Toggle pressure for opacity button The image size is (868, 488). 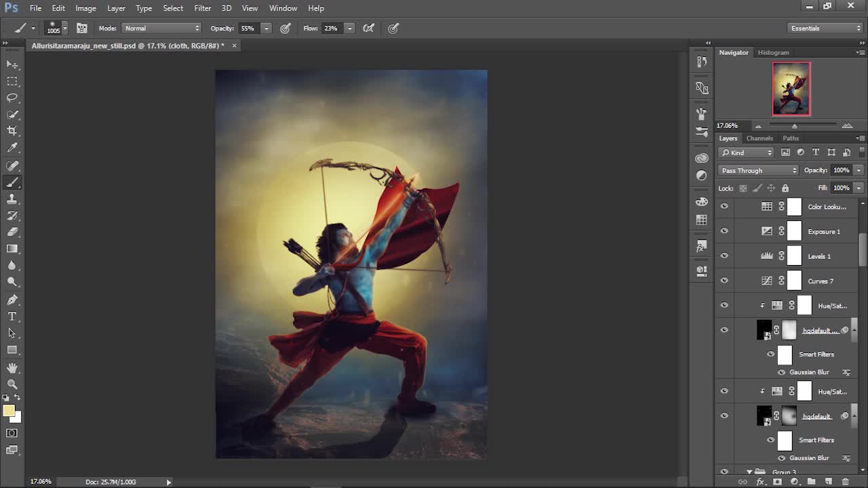point(285,28)
